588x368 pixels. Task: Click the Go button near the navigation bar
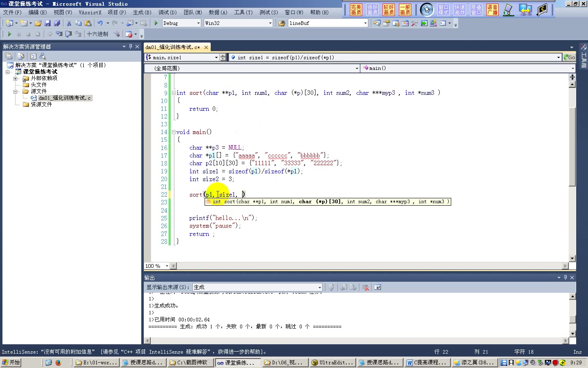(570, 57)
